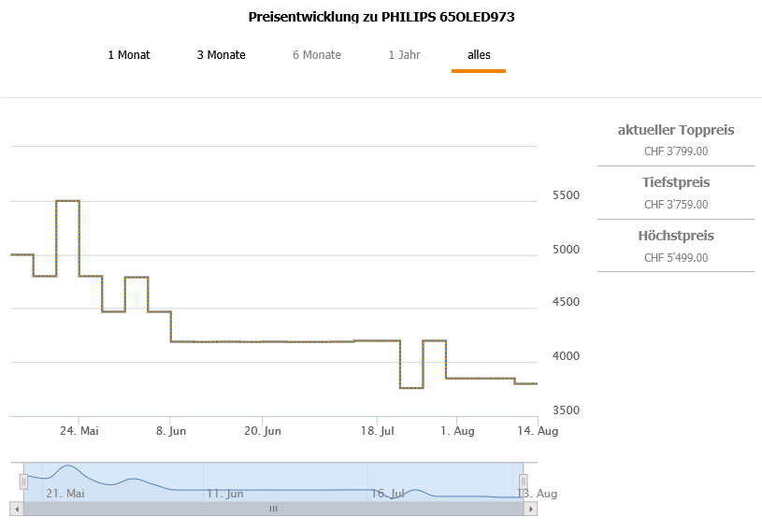Click the aktueller Toppreis heading

[676, 130]
